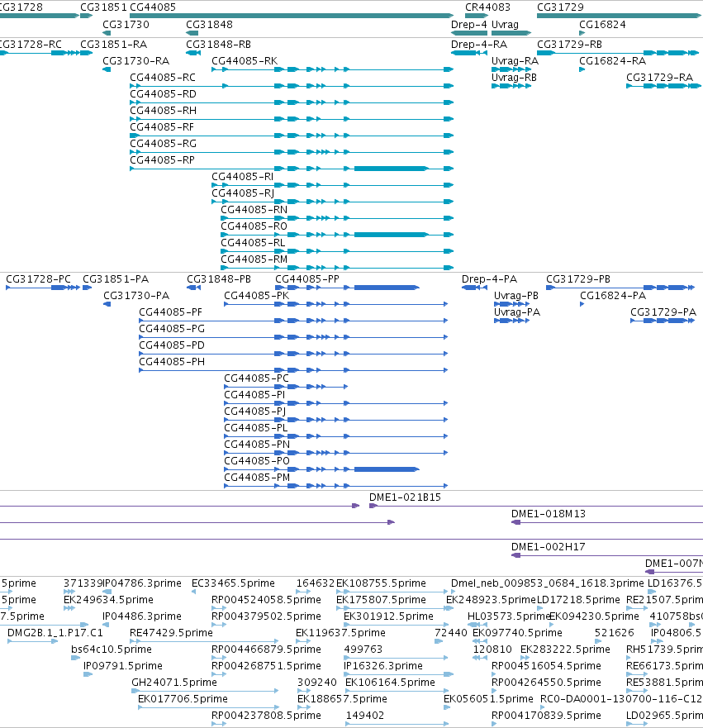Select the CG31730 gene label

click(x=126, y=25)
